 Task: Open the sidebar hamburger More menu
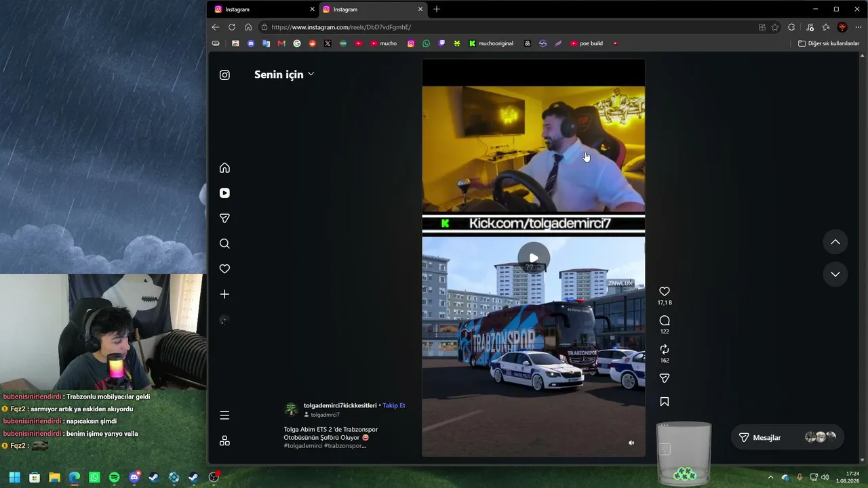(x=224, y=415)
